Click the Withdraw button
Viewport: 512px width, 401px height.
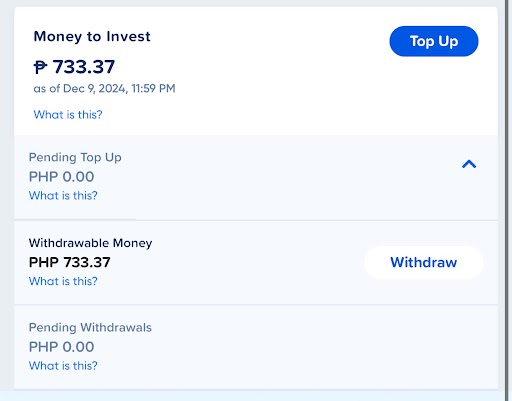pyautogui.click(x=423, y=263)
